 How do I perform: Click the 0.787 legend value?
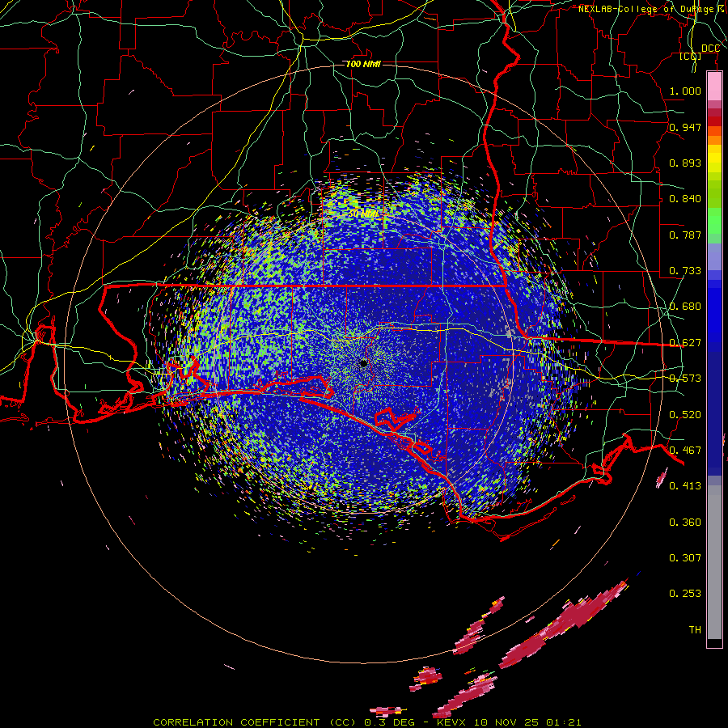(x=685, y=235)
